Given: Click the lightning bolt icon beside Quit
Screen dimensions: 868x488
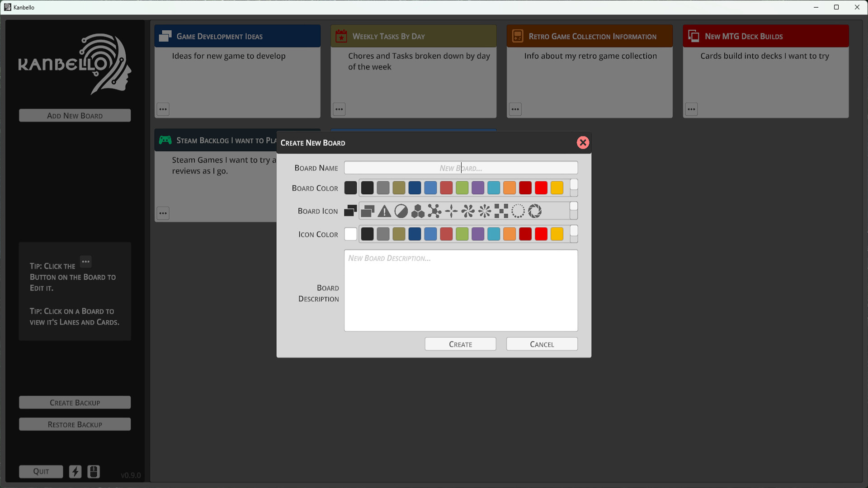Looking at the screenshot, I should click(75, 471).
